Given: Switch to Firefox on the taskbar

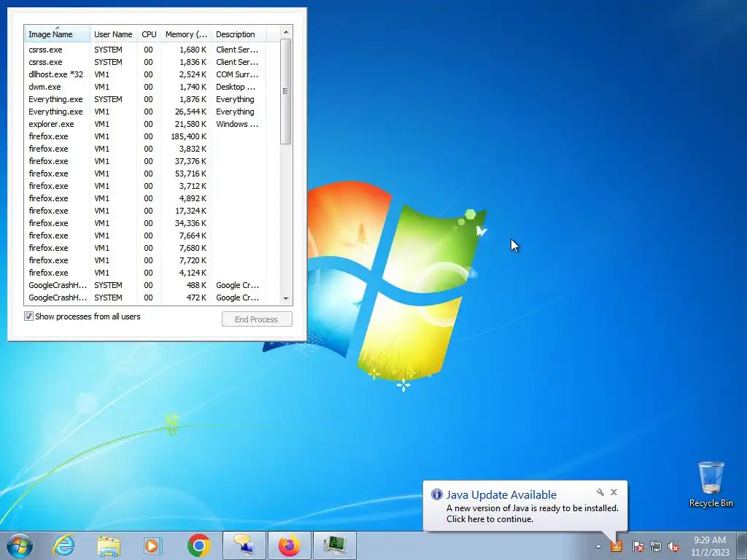Looking at the screenshot, I should [290, 545].
